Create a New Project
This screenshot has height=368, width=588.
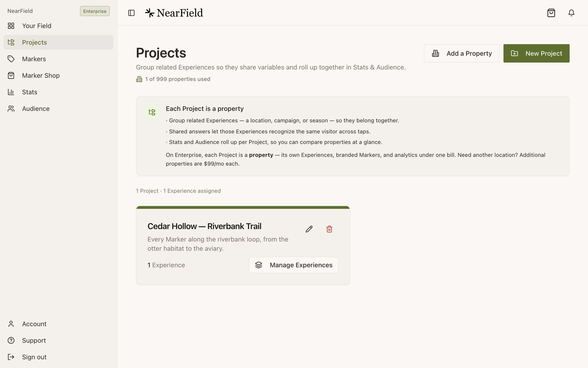tap(536, 53)
